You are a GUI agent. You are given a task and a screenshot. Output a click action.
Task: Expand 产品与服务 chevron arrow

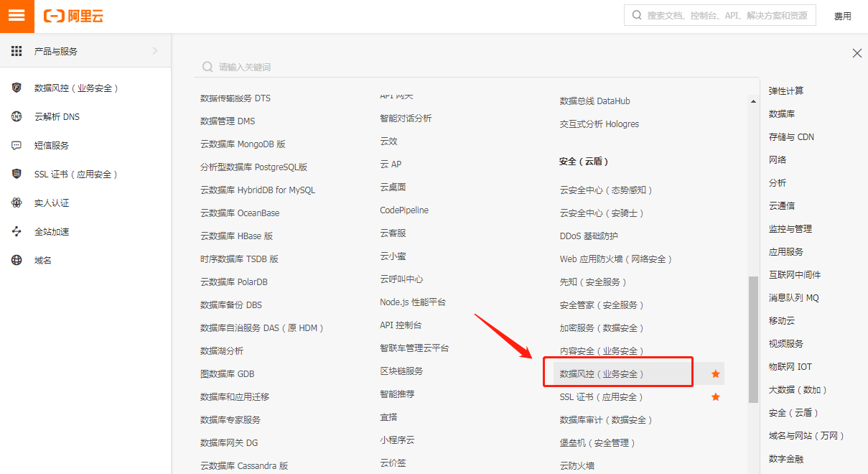click(155, 51)
